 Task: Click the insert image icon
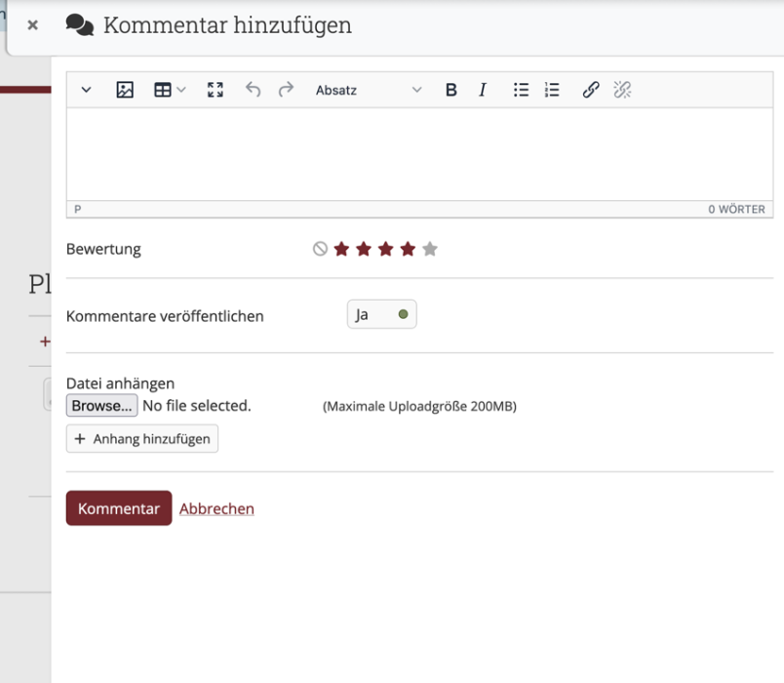coord(125,90)
